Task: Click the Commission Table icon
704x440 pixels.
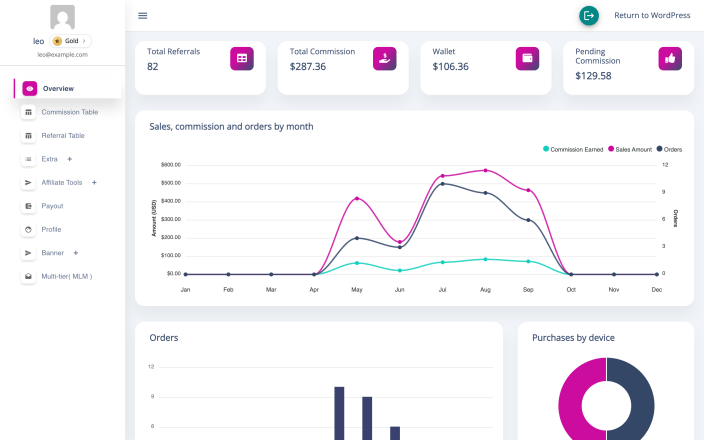Action: tap(28, 112)
